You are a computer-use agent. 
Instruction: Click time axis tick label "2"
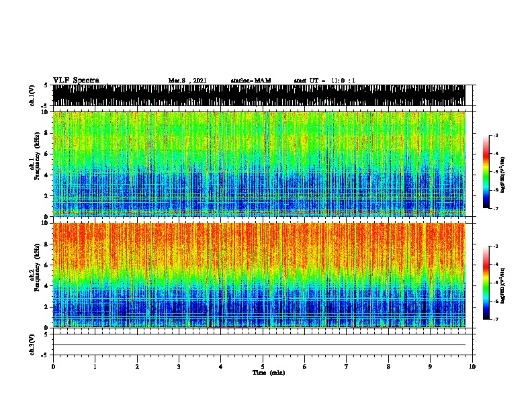point(137,367)
